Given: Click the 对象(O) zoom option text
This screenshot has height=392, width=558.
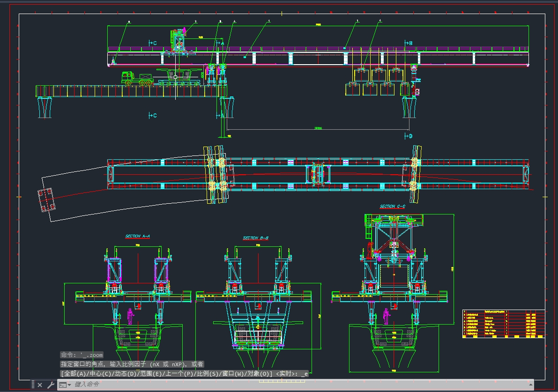Looking at the screenshot, I should (x=258, y=374).
